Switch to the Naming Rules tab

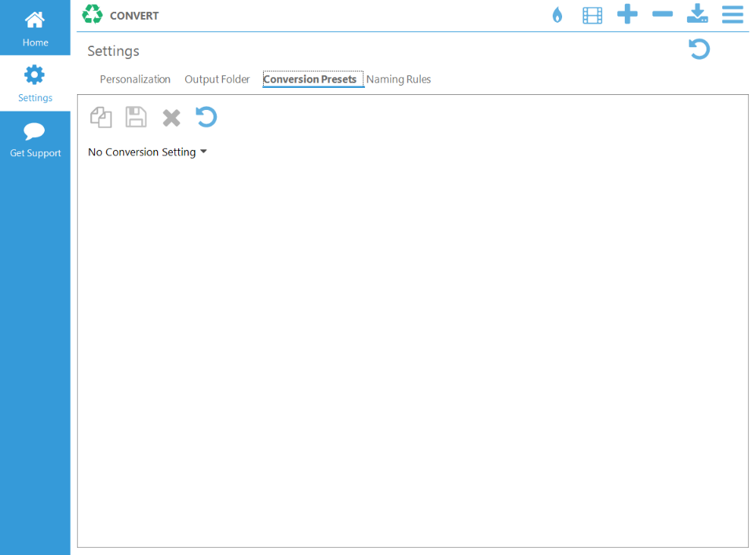398,79
